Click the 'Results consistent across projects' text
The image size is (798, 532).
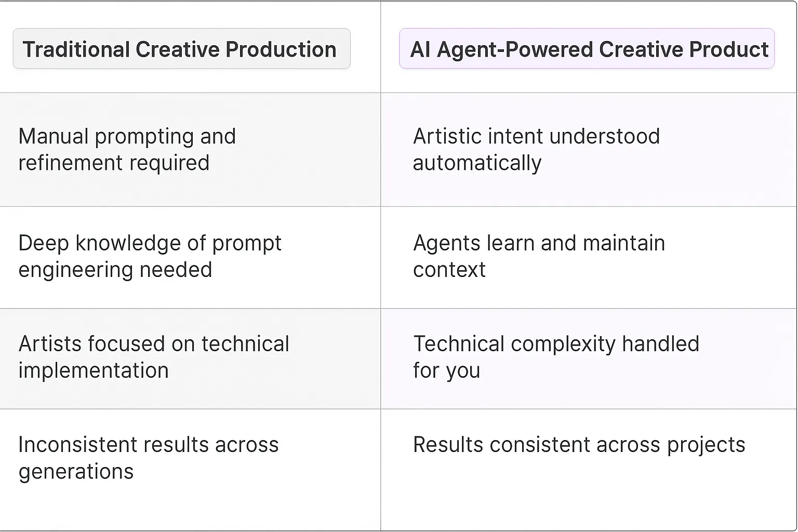click(x=579, y=445)
